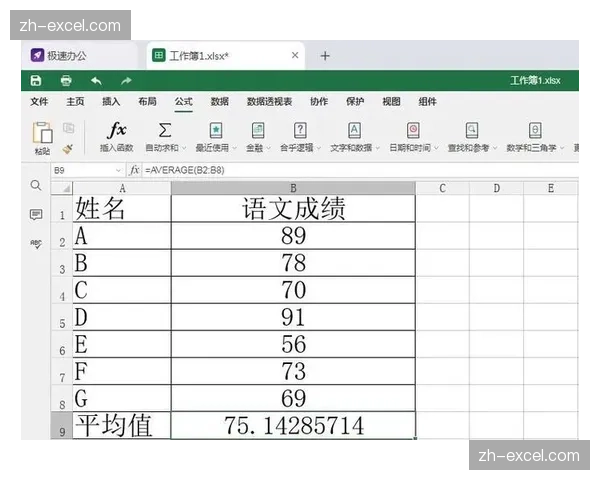Open the 文件 menu
The height and width of the screenshot is (480, 600).
point(39,102)
